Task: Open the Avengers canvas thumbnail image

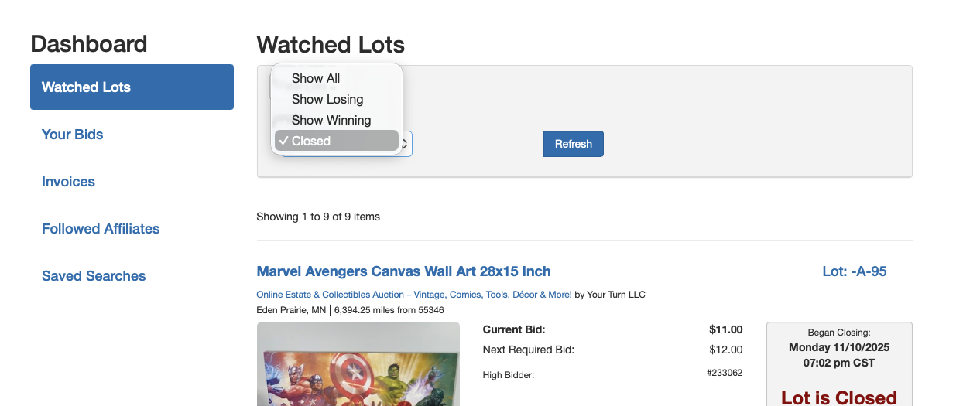Action: [x=358, y=363]
